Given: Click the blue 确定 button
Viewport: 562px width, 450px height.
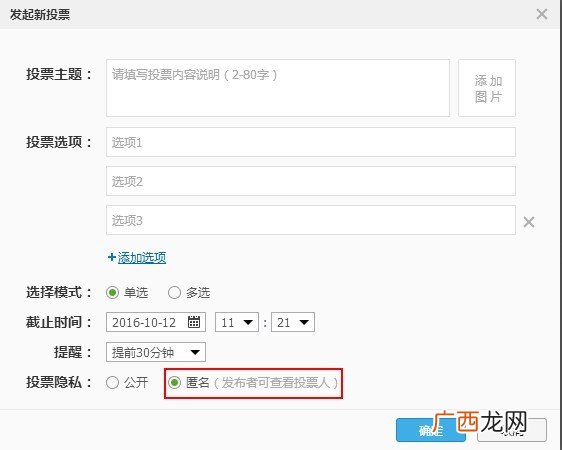Looking at the screenshot, I should tap(430, 430).
